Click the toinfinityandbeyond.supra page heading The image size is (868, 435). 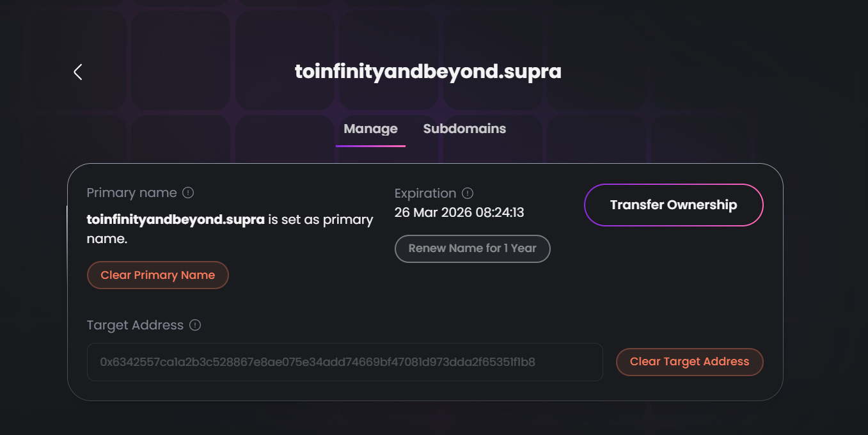(x=428, y=71)
